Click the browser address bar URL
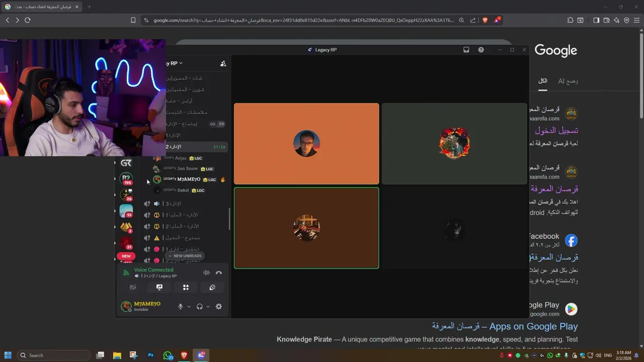Screen dimensions: 644x362 point(303,20)
